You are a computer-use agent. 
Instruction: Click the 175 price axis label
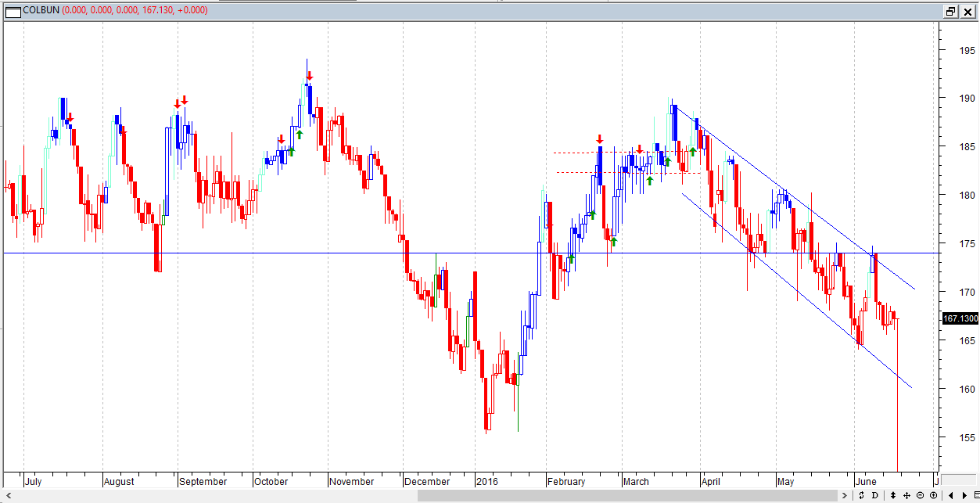[967, 244]
